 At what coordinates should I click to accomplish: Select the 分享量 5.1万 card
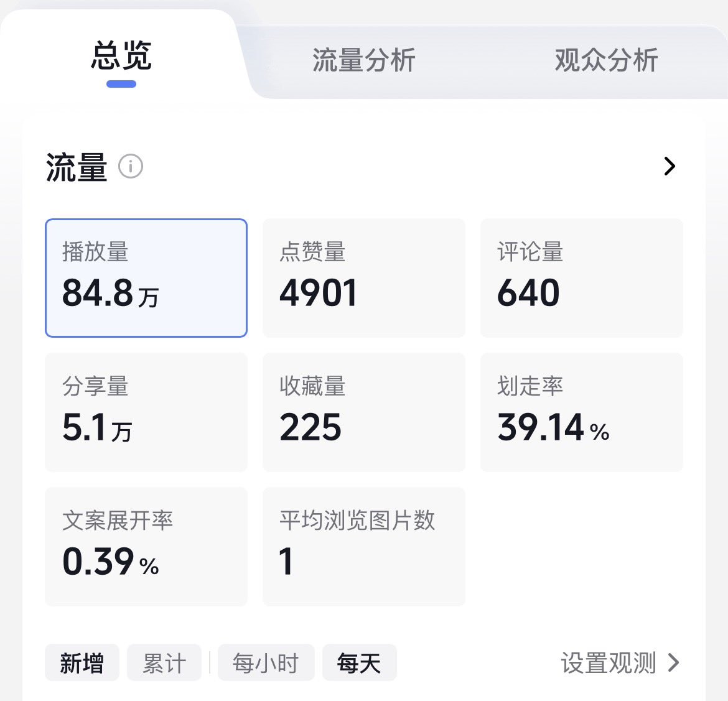pos(146,412)
